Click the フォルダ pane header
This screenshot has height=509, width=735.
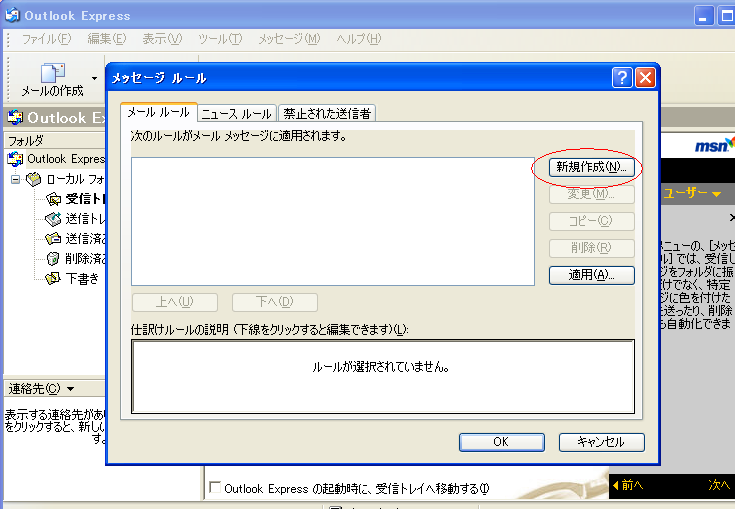[x=54, y=140]
